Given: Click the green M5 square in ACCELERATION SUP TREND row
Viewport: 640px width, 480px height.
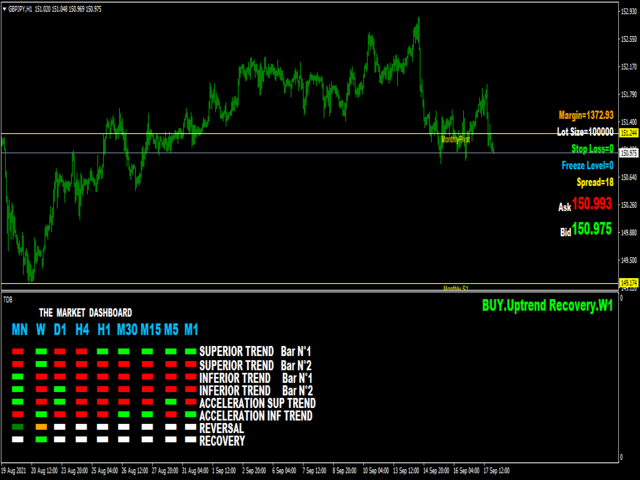Looking at the screenshot, I should click(171, 402).
